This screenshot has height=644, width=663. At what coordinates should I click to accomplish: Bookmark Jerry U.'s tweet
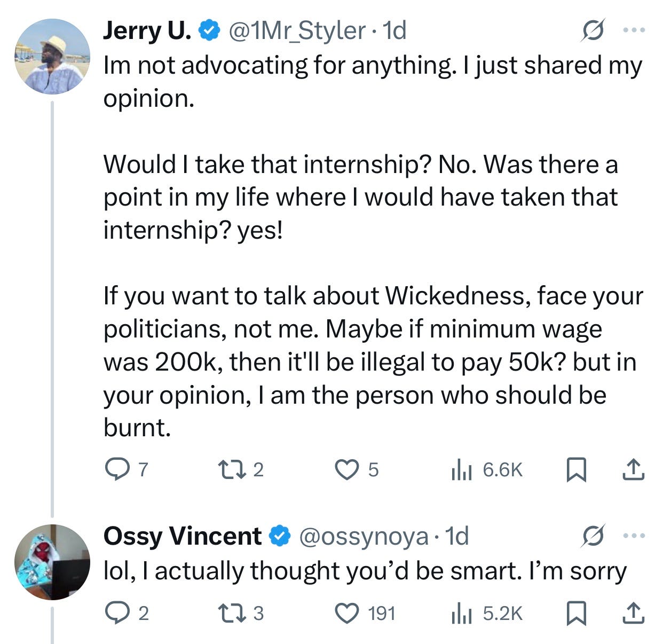[x=576, y=470]
